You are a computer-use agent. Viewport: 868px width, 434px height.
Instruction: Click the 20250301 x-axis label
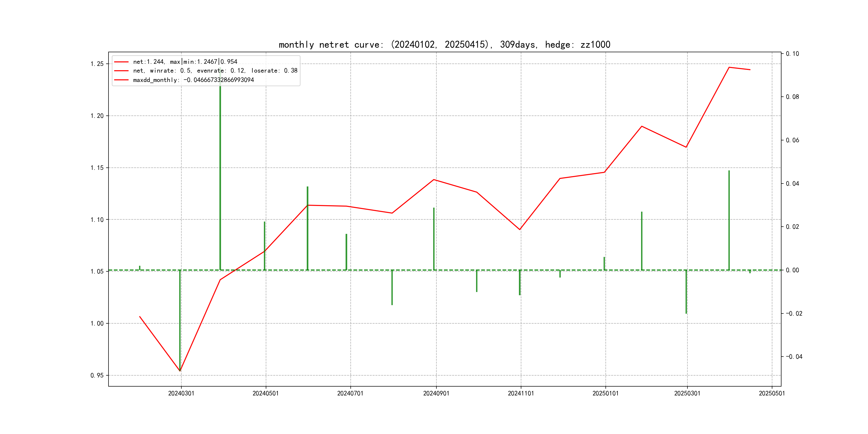(x=687, y=393)
